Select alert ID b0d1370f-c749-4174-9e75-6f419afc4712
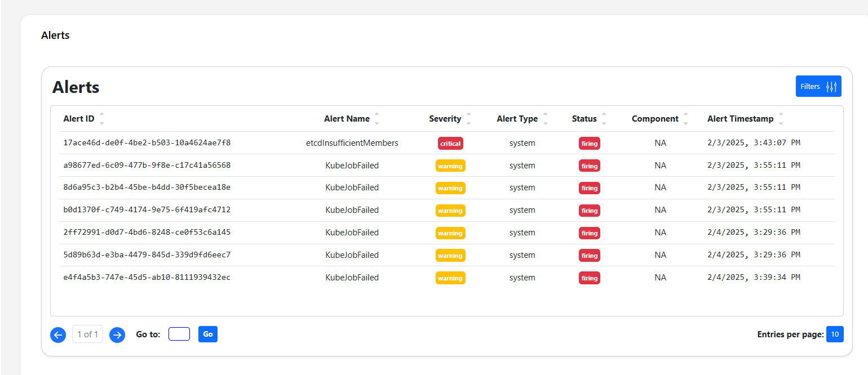 pos(147,209)
